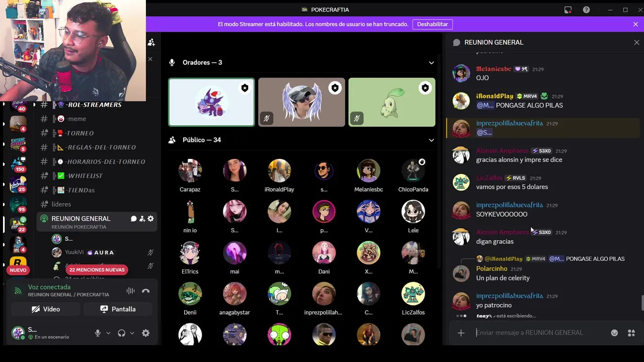The width and height of the screenshot is (644, 362).
Task: Open chat icon on REUNION GENERAL channel row
Action: coord(134,219)
